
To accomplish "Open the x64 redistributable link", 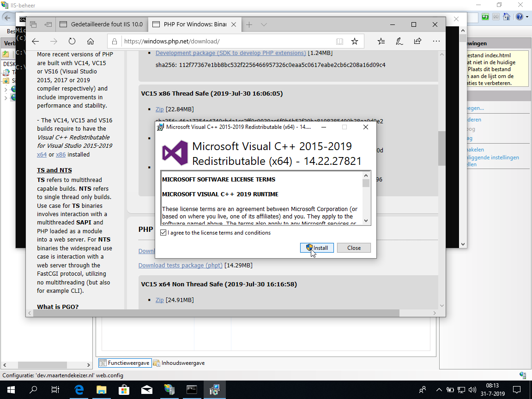I will (42, 154).
